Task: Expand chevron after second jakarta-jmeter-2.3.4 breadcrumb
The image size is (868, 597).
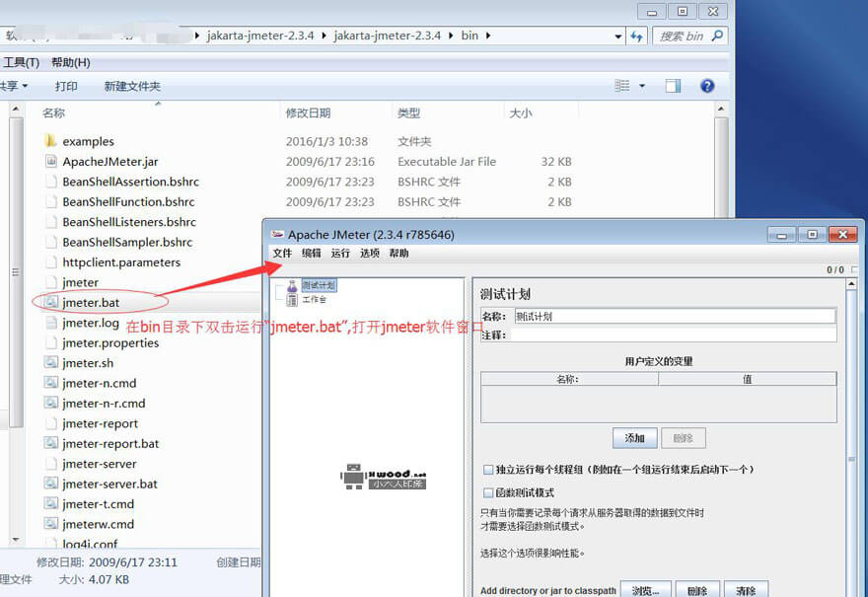Action: coord(451,36)
